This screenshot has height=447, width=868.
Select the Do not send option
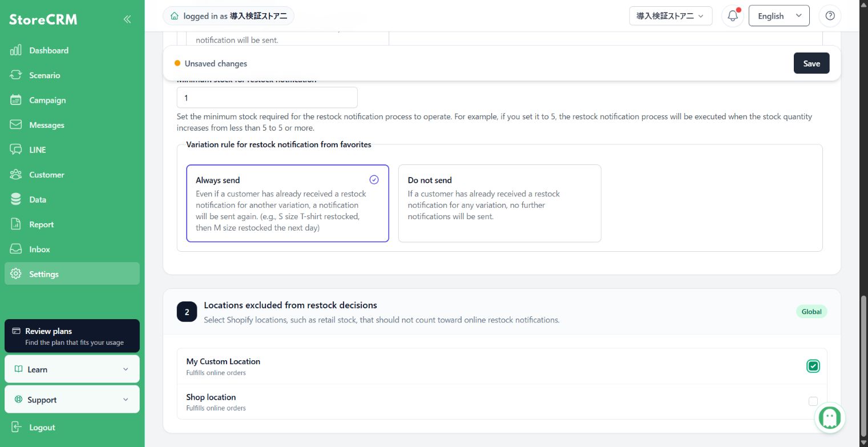pyautogui.click(x=499, y=203)
